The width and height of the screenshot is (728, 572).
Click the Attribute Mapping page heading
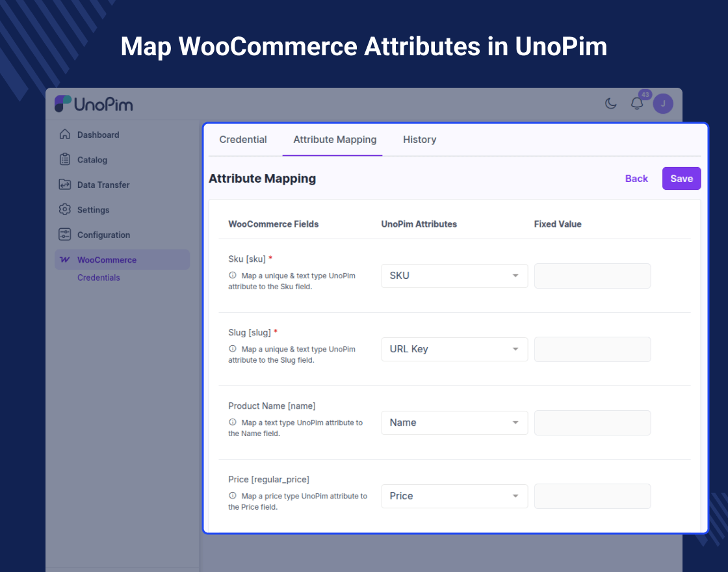click(x=263, y=179)
